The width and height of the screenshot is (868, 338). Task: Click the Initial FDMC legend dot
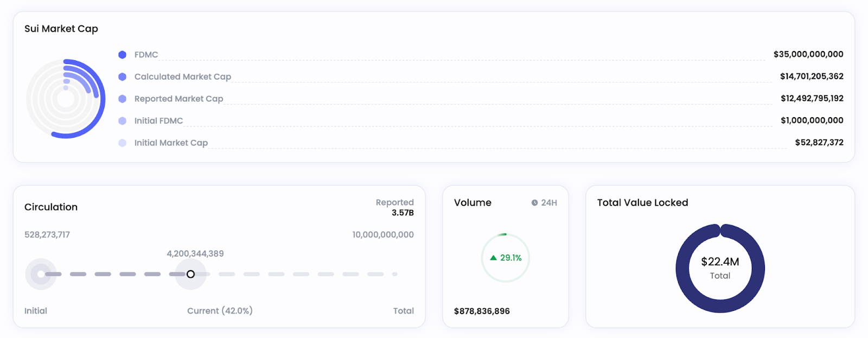(x=123, y=121)
